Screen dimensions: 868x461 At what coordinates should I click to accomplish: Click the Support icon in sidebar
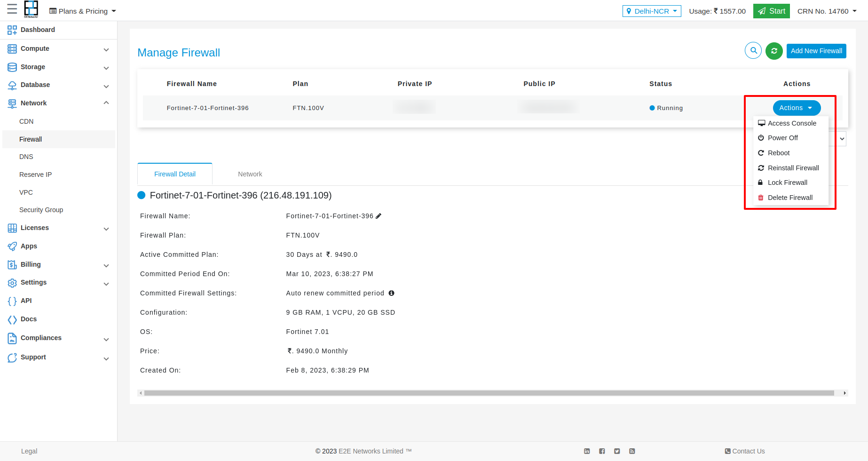pos(12,358)
